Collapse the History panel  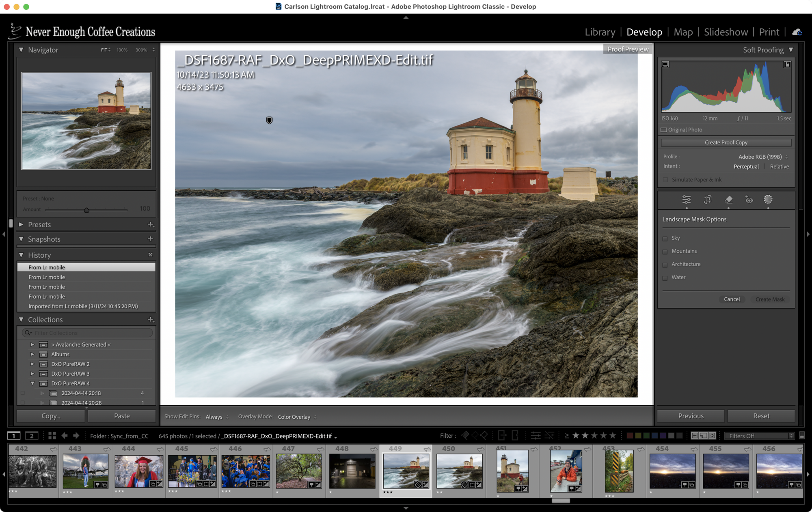click(x=21, y=255)
